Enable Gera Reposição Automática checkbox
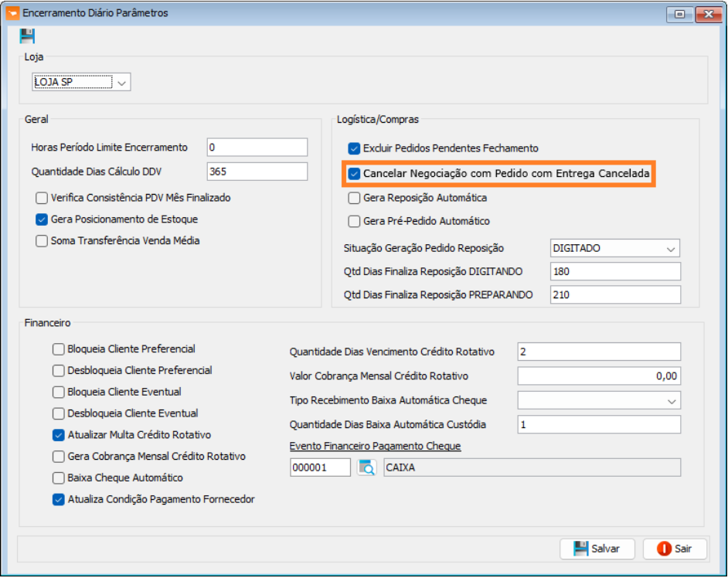728x578 pixels. pos(354,198)
